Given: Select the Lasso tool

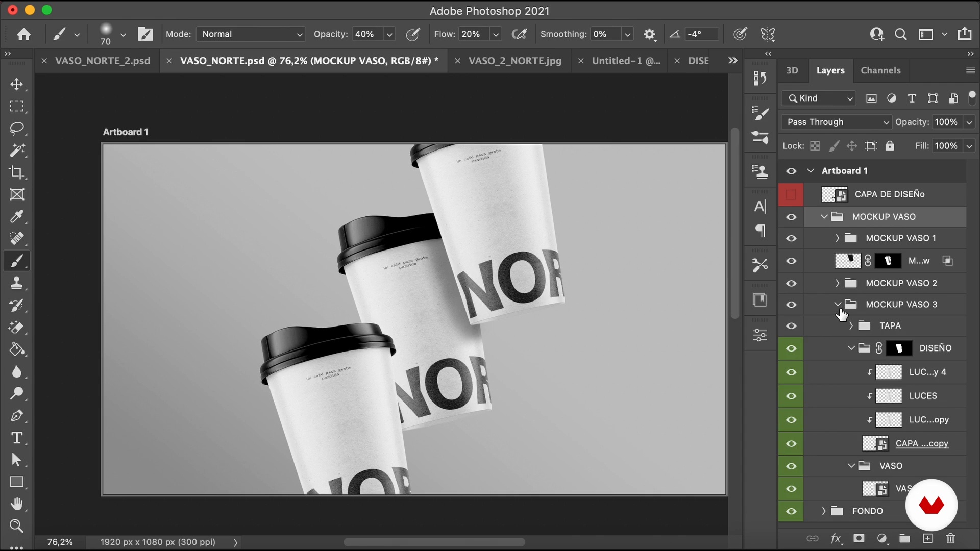Looking at the screenshot, I should point(16,128).
